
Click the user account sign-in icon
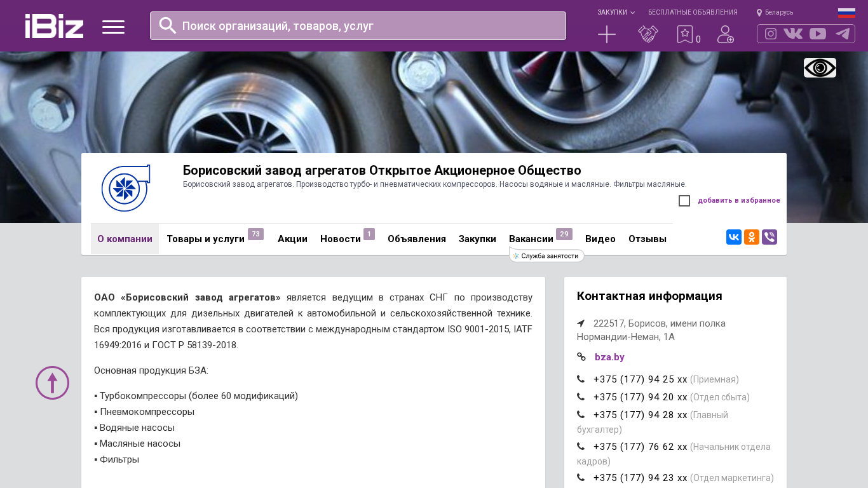(725, 34)
